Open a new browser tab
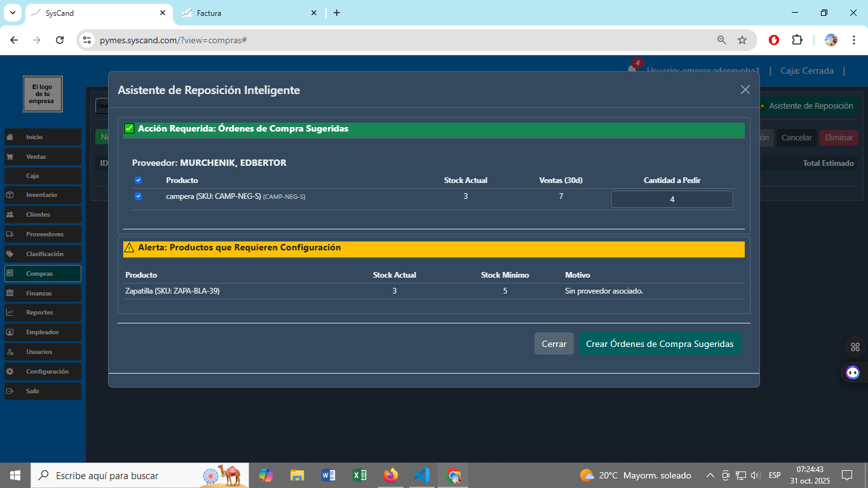Image resolution: width=868 pixels, height=488 pixels. point(337,13)
